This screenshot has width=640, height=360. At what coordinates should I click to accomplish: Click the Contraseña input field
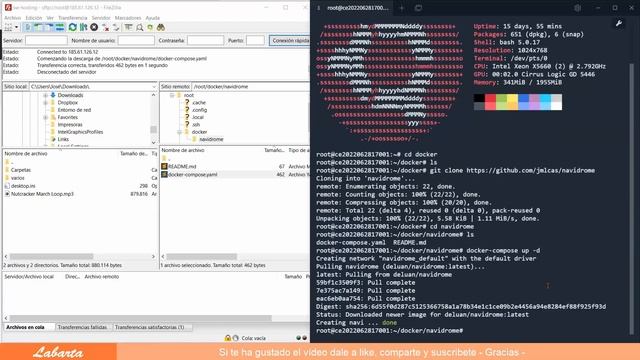pyautogui.click(x=205, y=40)
